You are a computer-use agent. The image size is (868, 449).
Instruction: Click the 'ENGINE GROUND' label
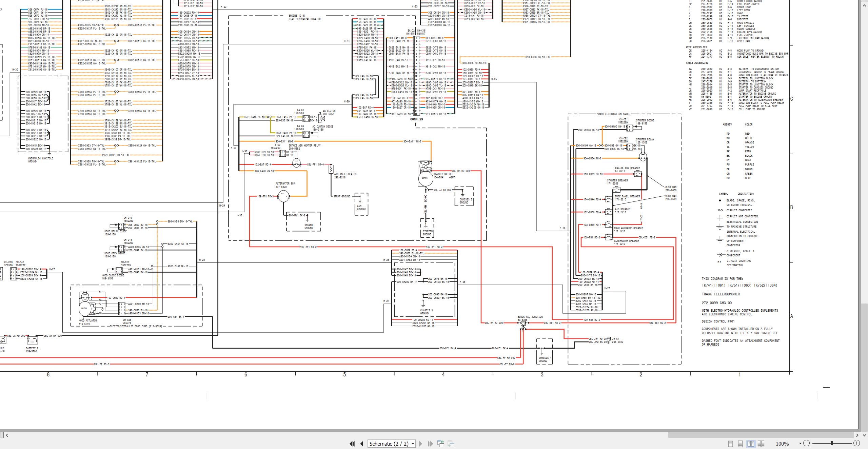tap(309, 227)
